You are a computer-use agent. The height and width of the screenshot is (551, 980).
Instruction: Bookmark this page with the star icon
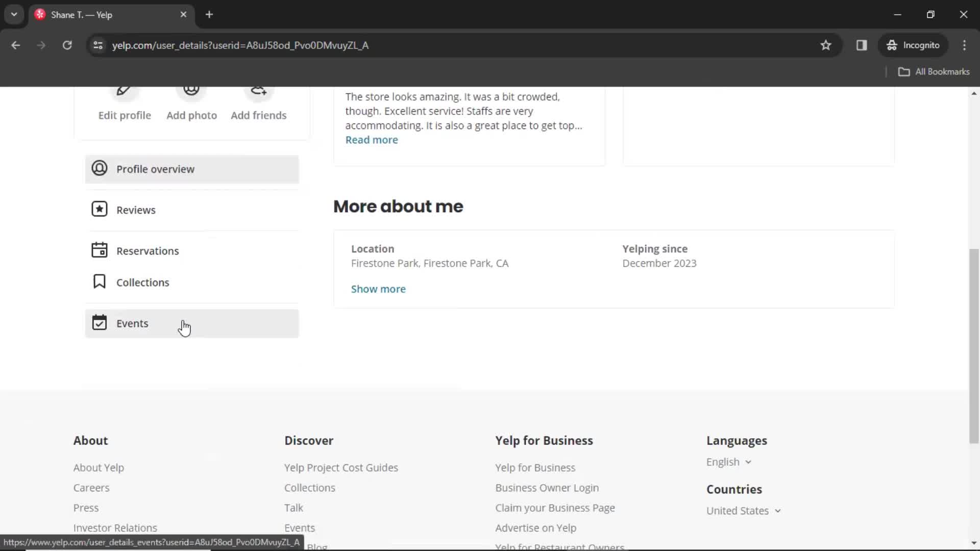(826, 45)
